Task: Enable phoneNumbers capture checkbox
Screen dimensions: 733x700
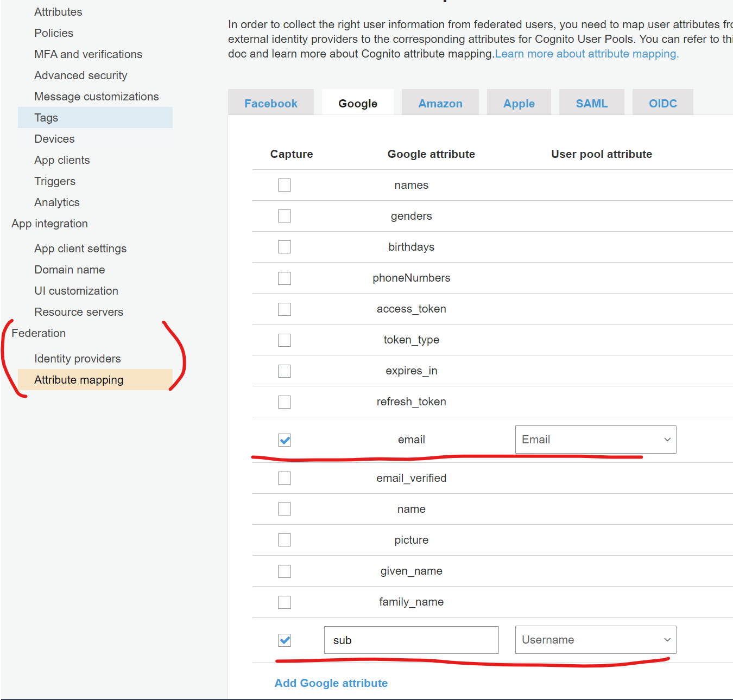Action: (x=285, y=278)
